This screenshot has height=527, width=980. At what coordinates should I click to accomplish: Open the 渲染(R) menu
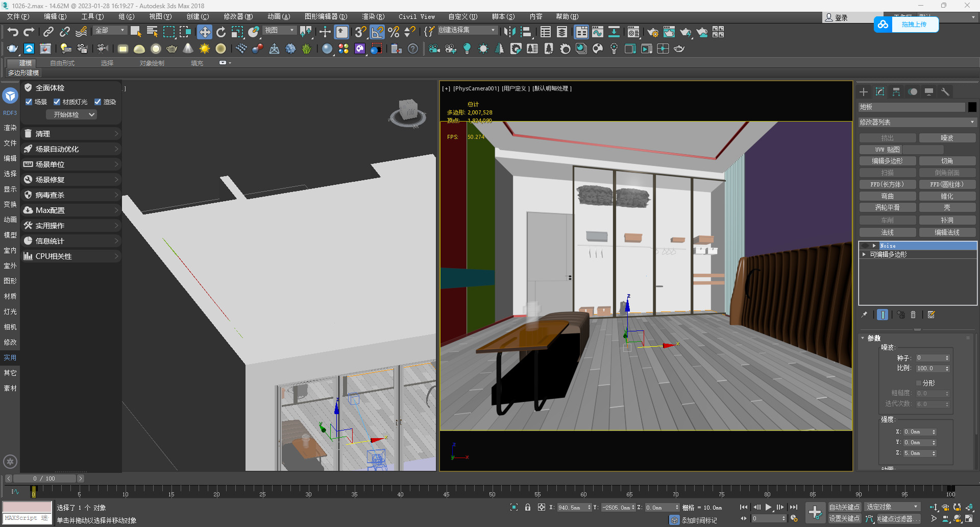pos(373,16)
